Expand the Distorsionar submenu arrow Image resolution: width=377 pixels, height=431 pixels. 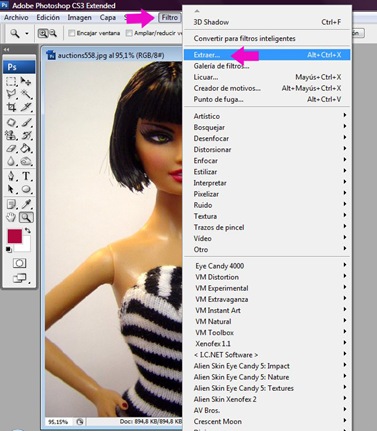345,148
